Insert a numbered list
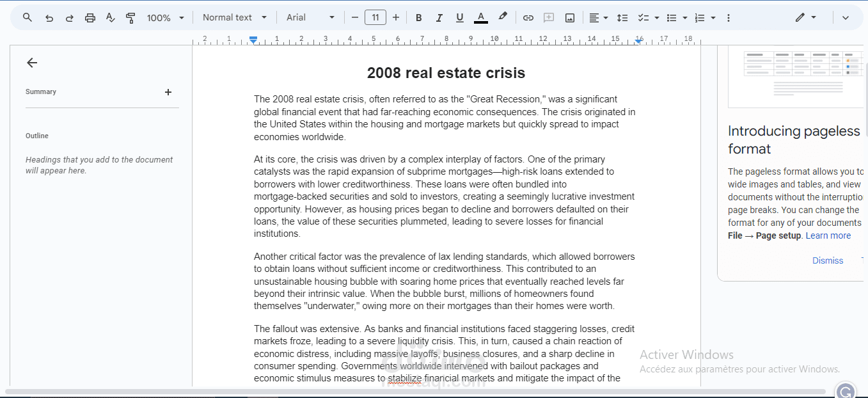This screenshot has width=868, height=398. (x=699, y=18)
